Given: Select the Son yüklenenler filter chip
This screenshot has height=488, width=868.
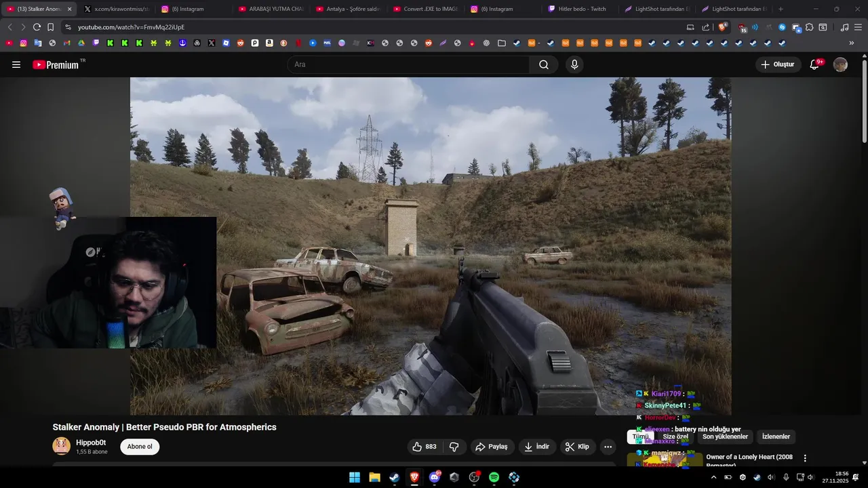Looking at the screenshot, I should tap(725, 436).
